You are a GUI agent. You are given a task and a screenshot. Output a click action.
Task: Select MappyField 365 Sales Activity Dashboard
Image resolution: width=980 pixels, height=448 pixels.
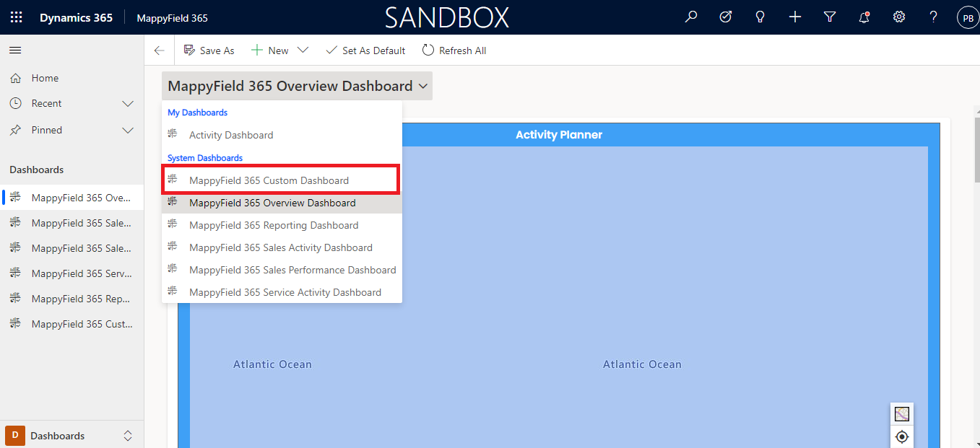point(282,247)
